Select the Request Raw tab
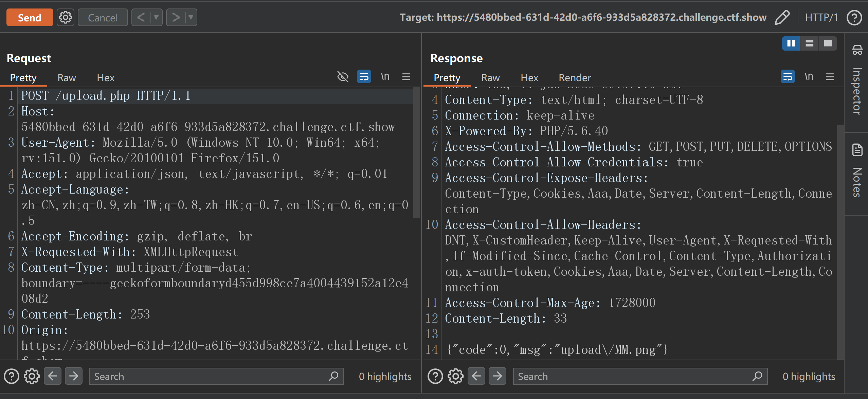The width and height of the screenshot is (868, 399). tap(67, 78)
